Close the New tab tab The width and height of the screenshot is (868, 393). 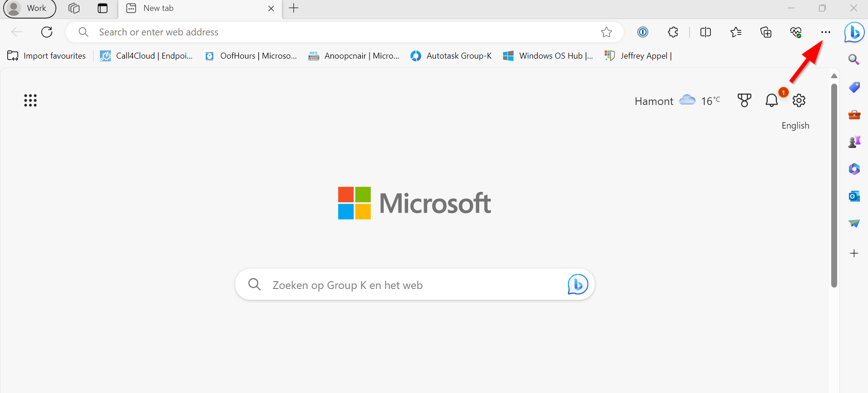(271, 9)
